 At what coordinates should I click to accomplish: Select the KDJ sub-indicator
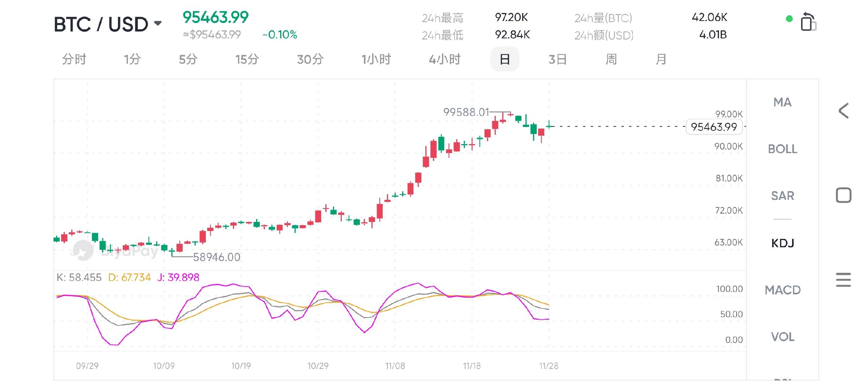point(782,243)
